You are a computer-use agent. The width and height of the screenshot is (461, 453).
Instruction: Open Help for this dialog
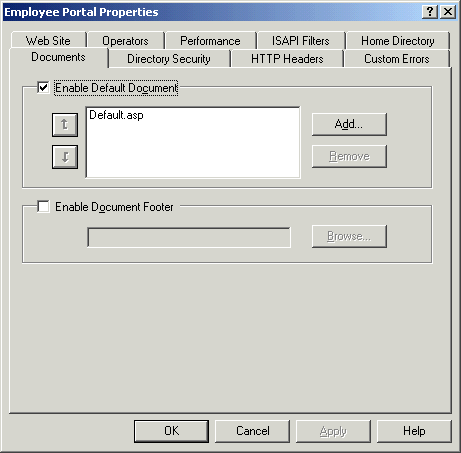point(414,431)
